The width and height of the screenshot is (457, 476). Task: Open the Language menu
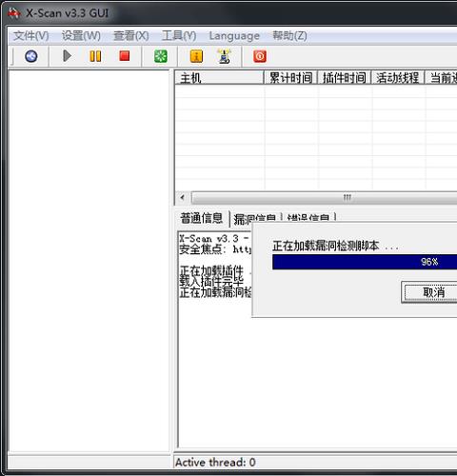[234, 36]
